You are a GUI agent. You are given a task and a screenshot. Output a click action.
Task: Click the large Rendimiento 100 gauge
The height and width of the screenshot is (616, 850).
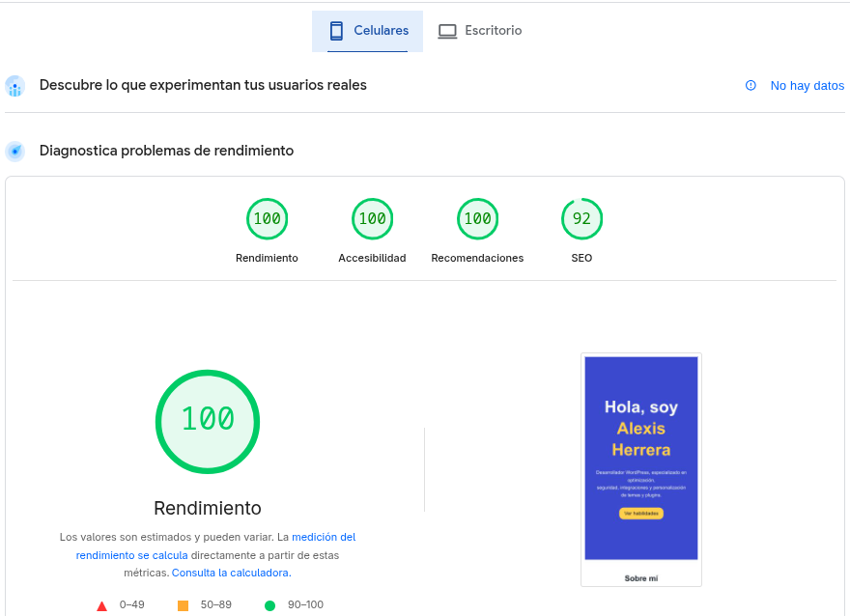coord(207,422)
